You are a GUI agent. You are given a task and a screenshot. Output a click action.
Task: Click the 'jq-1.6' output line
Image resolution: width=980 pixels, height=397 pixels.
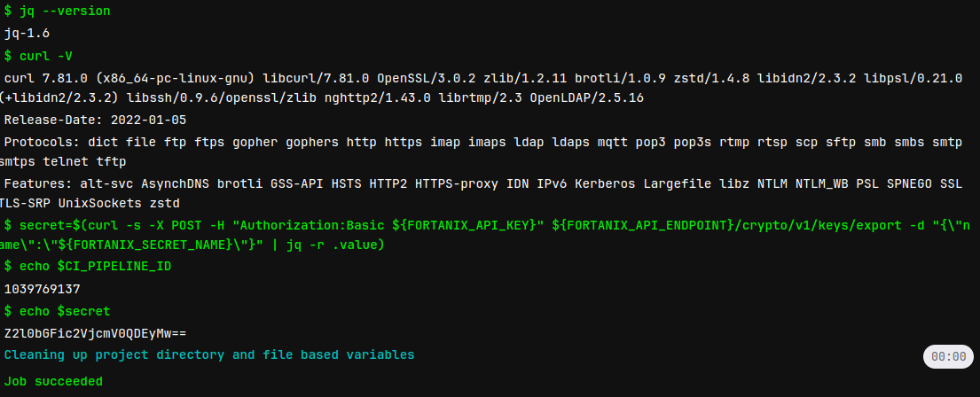(x=27, y=34)
